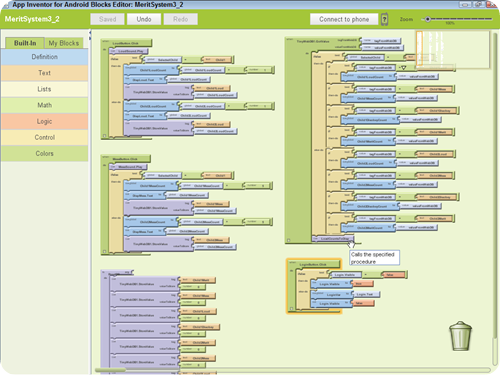Screen dimensions: 500x375
Task: Switch to the Built-In tab
Action: [25, 43]
